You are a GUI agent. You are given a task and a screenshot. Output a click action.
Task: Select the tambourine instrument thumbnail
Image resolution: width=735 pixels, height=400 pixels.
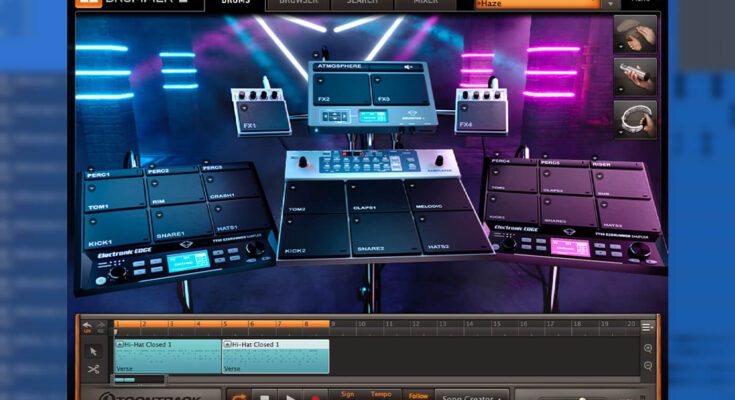[635, 119]
